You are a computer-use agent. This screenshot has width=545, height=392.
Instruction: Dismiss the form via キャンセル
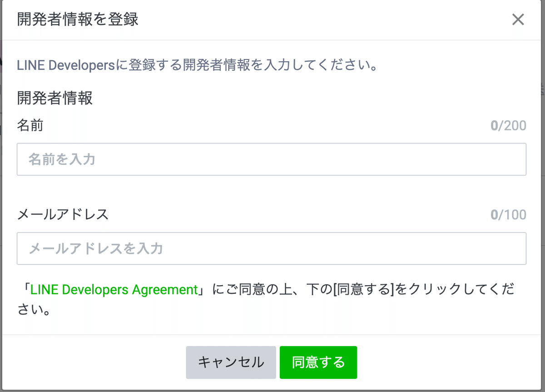[x=231, y=362]
